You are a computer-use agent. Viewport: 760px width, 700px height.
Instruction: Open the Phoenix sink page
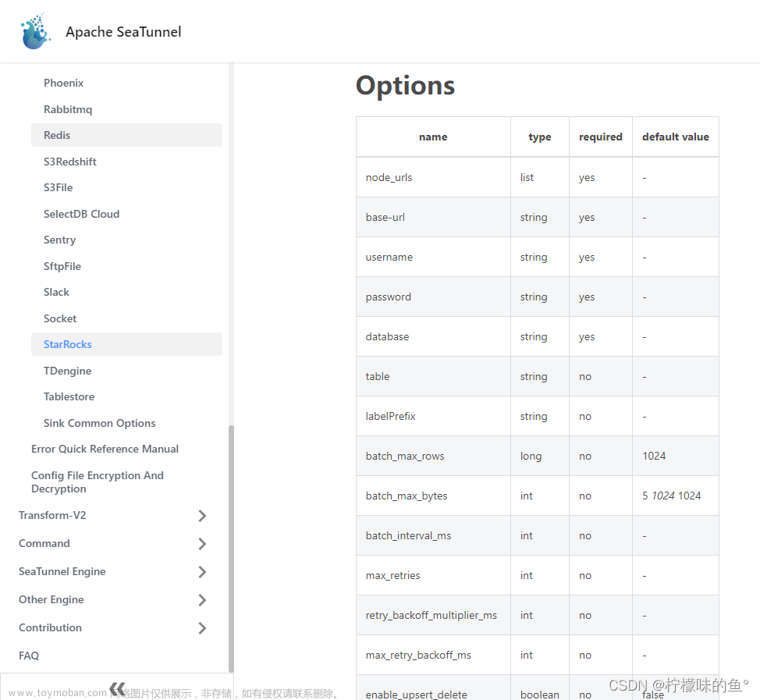(63, 83)
